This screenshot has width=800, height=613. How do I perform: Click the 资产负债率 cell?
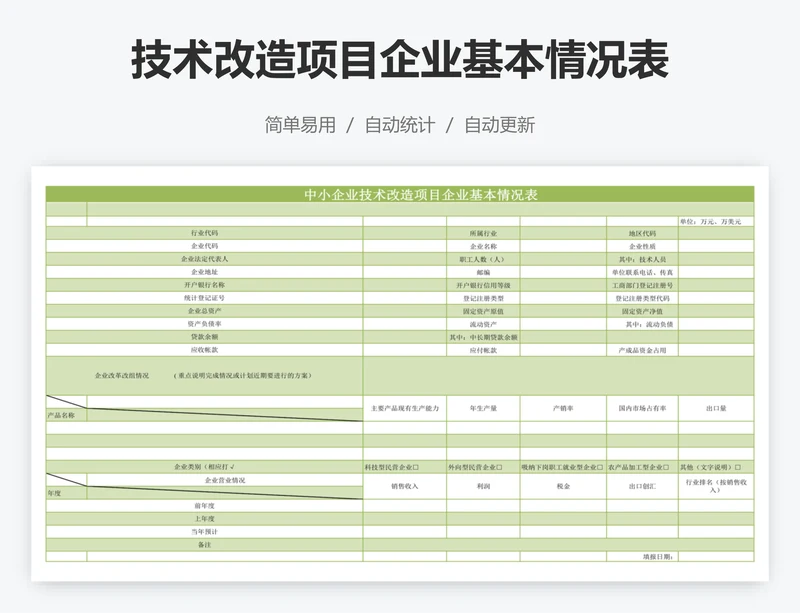(x=205, y=324)
